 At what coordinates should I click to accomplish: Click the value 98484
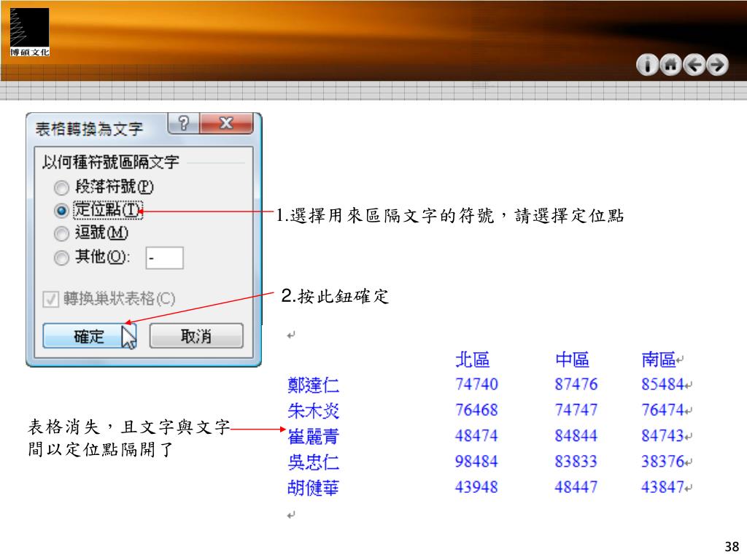(476, 462)
